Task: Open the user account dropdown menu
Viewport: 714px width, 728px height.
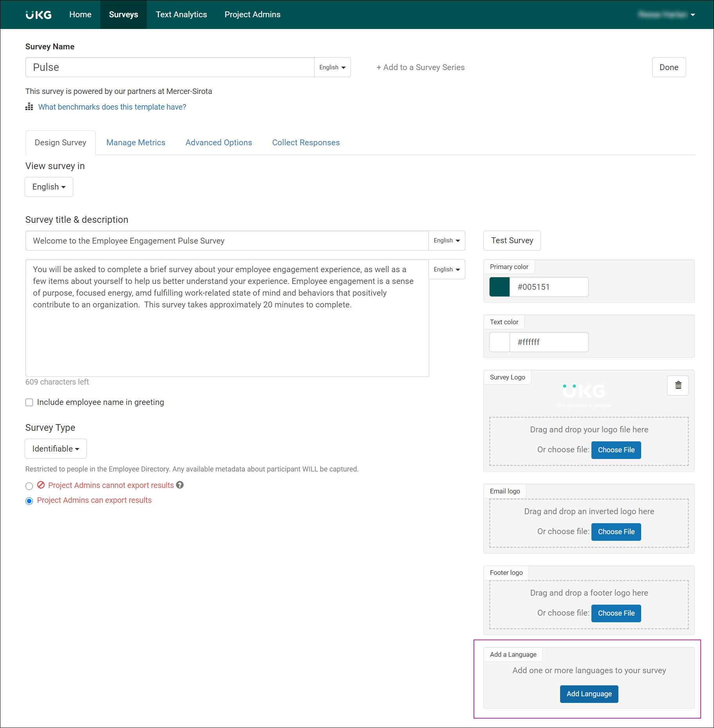Action: tap(667, 14)
